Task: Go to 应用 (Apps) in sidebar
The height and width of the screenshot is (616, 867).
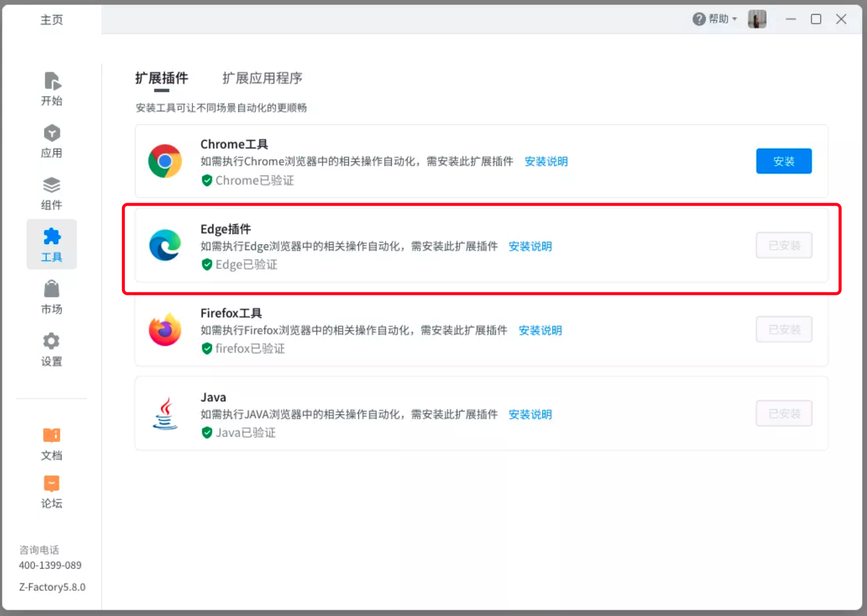Action: [x=51, y=141]
